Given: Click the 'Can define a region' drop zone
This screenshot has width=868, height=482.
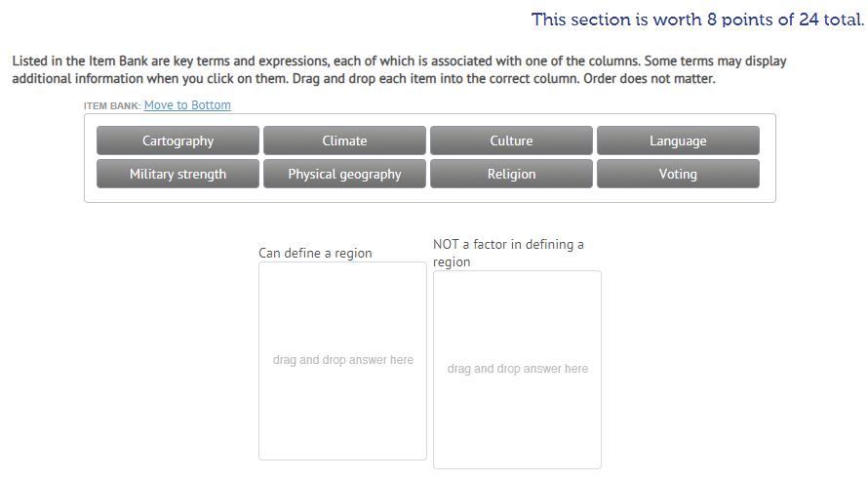Looking at the screenshot, I should click(342, 360).
